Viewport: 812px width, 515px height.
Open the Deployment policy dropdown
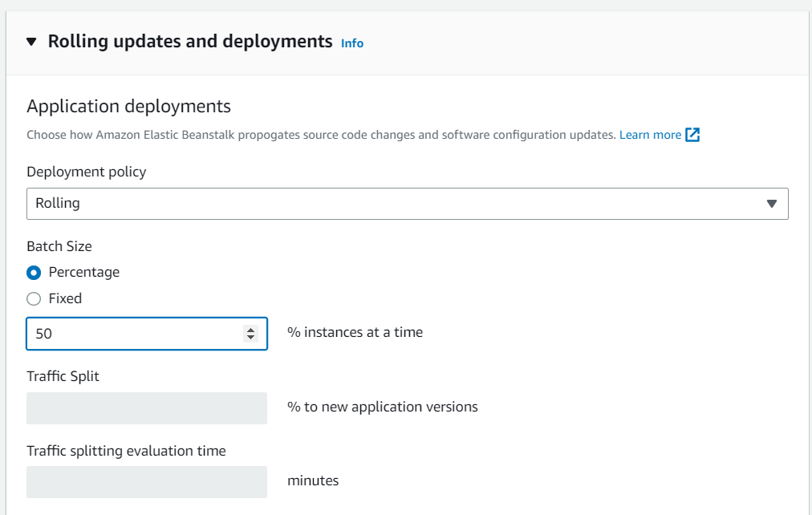(408, 204)
